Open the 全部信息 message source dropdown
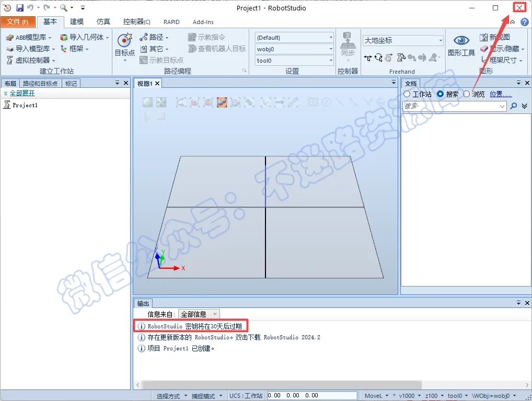 coord(199,314)
